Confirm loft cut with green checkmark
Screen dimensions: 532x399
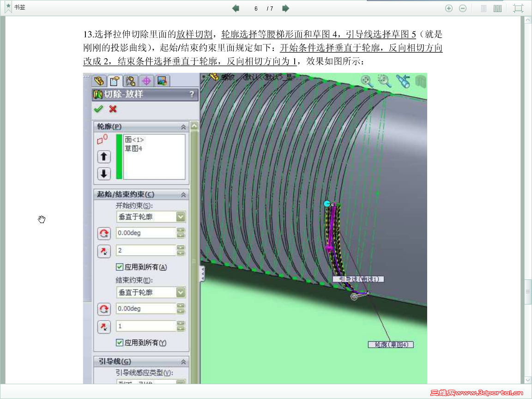point(99,109)
